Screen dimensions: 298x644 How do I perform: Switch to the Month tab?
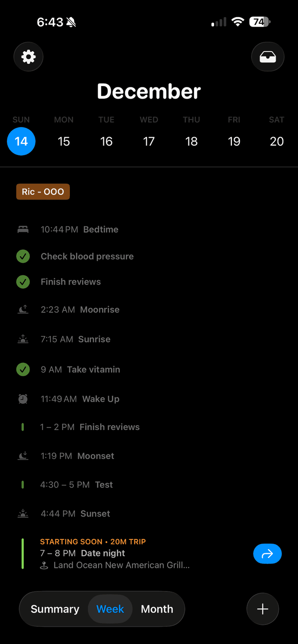(157, 609)
